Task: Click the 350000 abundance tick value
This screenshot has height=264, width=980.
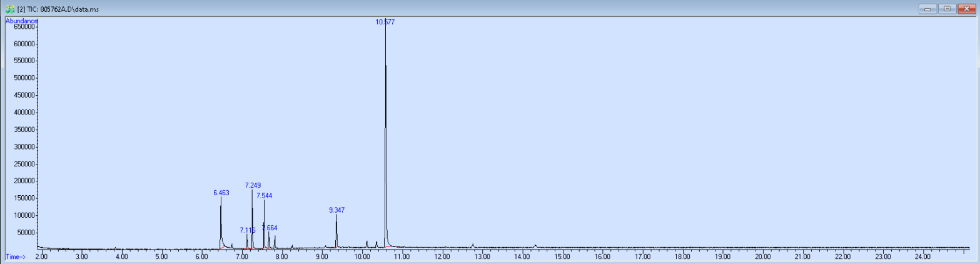Action: (x=25, y=129)
